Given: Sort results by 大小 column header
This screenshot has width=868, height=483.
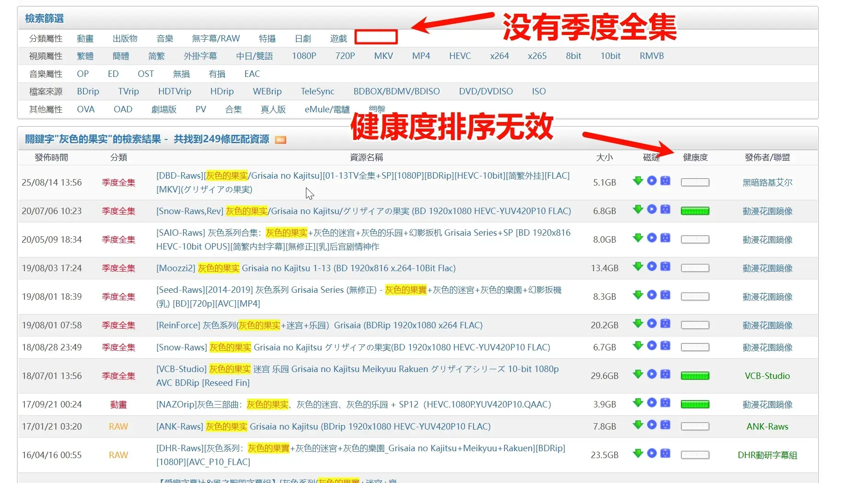Looking at the screenshot, I should pyautogui.click(x=604, y=157).
